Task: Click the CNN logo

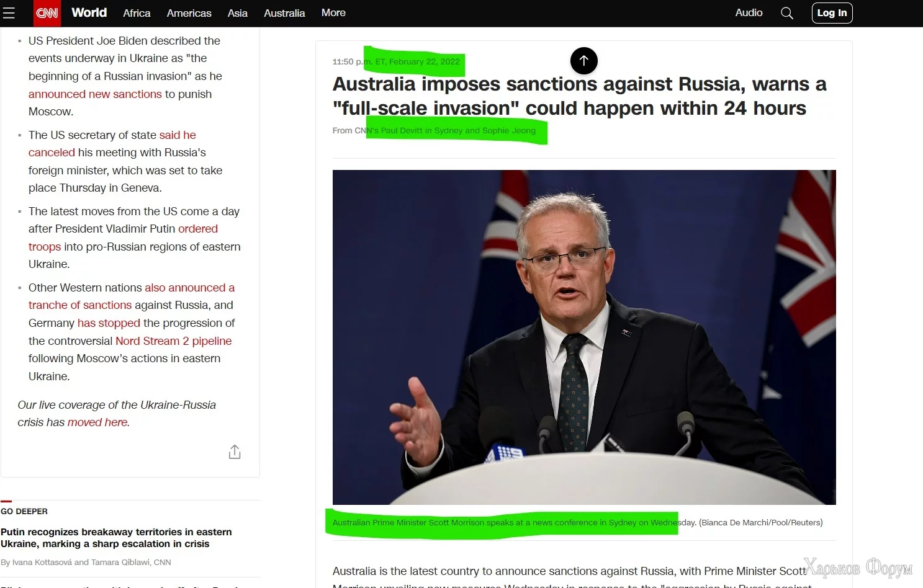Action: coord(47,13)
